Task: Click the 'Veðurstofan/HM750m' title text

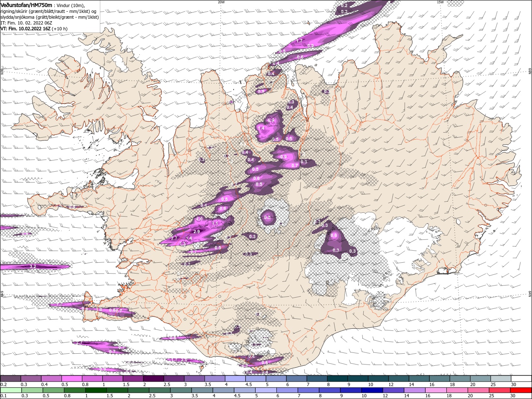Action: (26, 5)
